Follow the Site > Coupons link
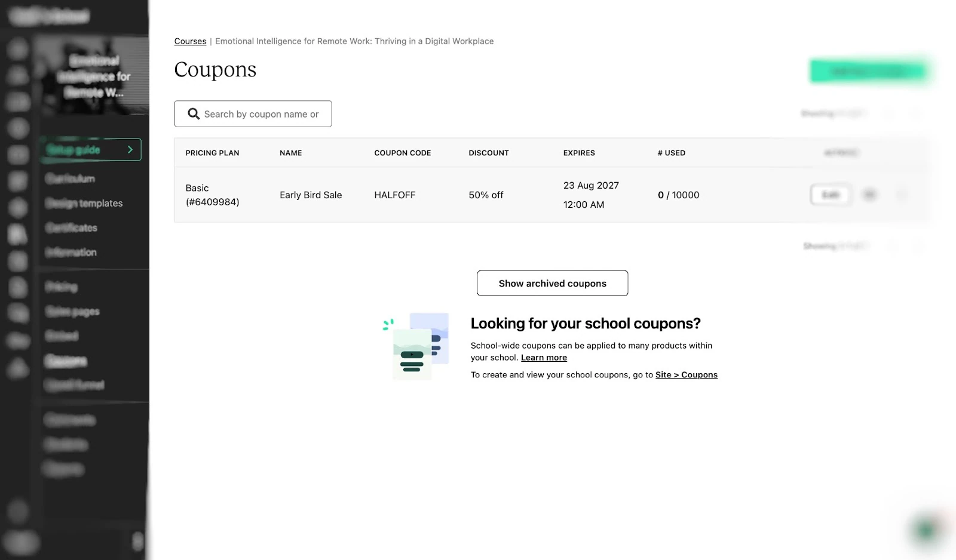This screenshot has width=956, height=560. tap(687, 375)
